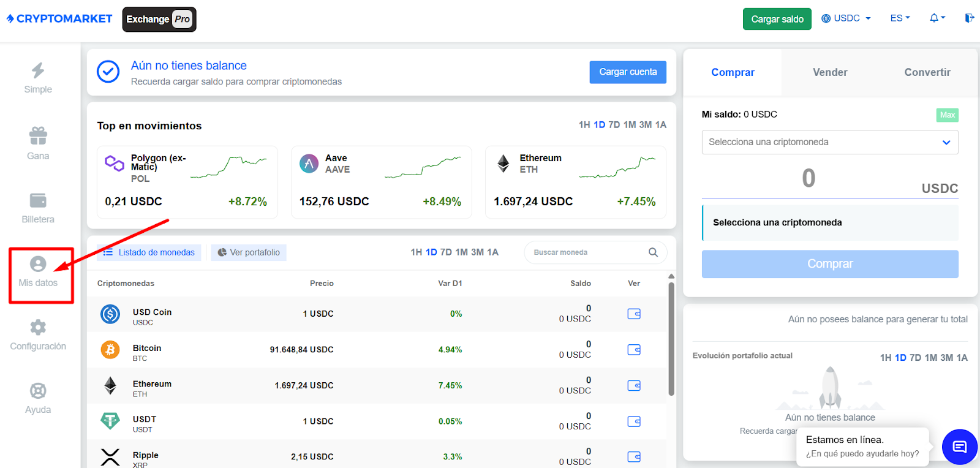Open wallet icon for USD Coin row
980x468 pixels.
pyautogui.click(x=634, y=314)
